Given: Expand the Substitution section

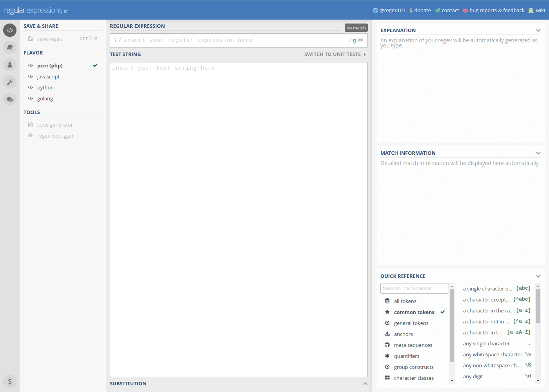Looking at the screenshot, I should pyautogui.click(x=365, y=384).
